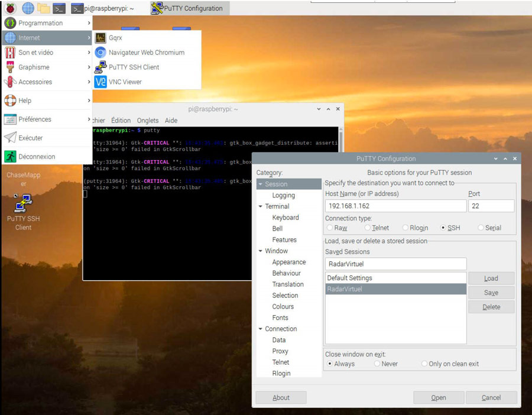Launch Navigateur Web Chromium from the submenu
Screen dimensions: 532x415
[147, 52]
